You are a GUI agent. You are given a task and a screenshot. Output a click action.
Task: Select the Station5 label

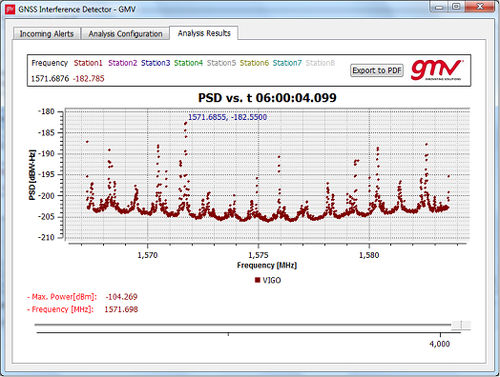tap(221, 63)
